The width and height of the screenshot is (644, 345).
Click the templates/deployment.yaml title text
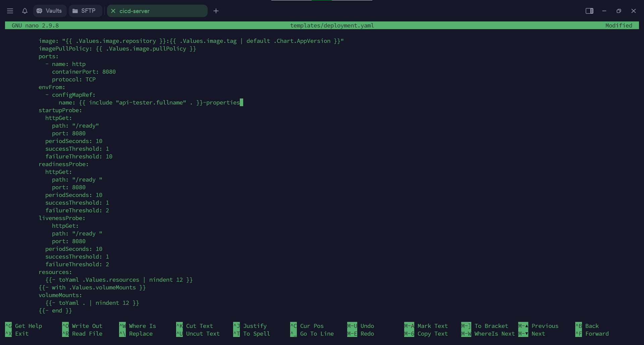(x=332, y=25)
